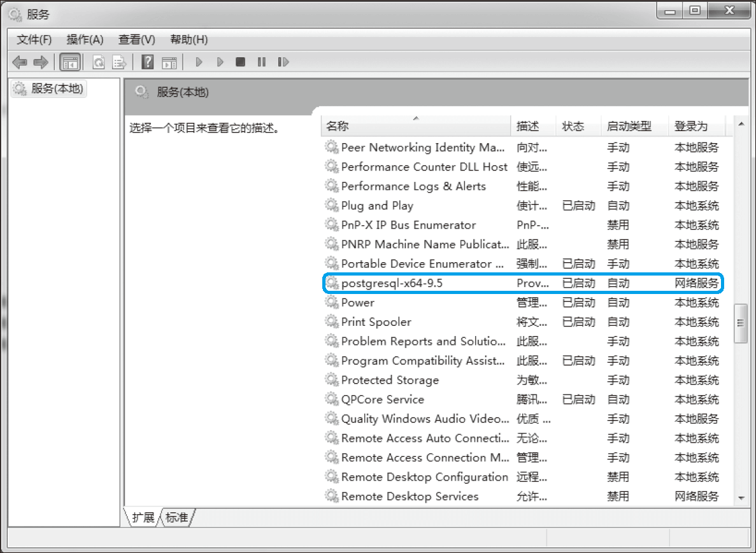This screenshot has height=553, width=756.
Task: Select 服务(本地) in the left pane
Action: click(48, 88)
